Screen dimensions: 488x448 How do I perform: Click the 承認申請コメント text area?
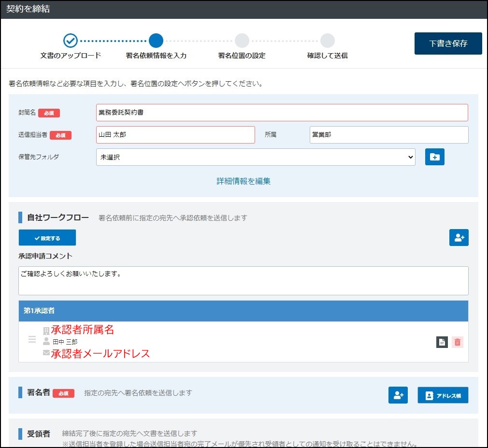243,280
